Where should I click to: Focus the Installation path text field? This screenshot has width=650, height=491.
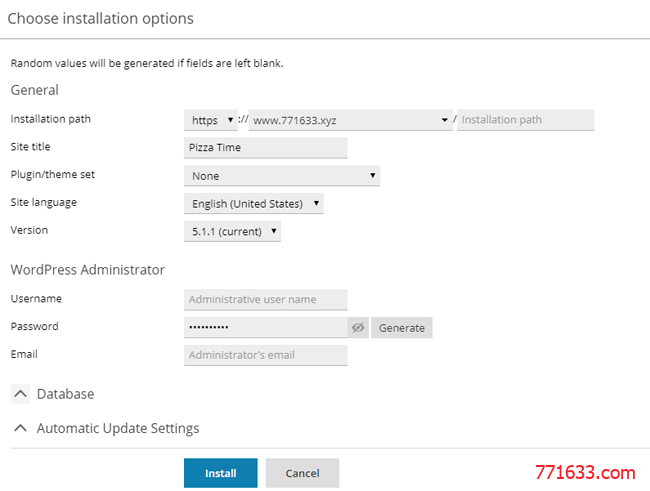(526, 120)
